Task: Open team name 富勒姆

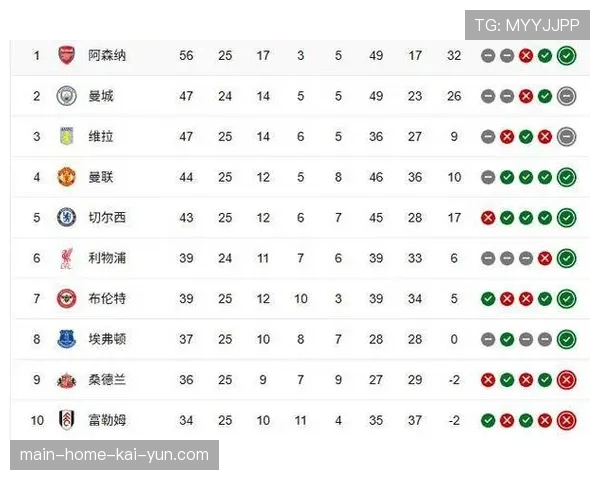Action: pos(107,420)
